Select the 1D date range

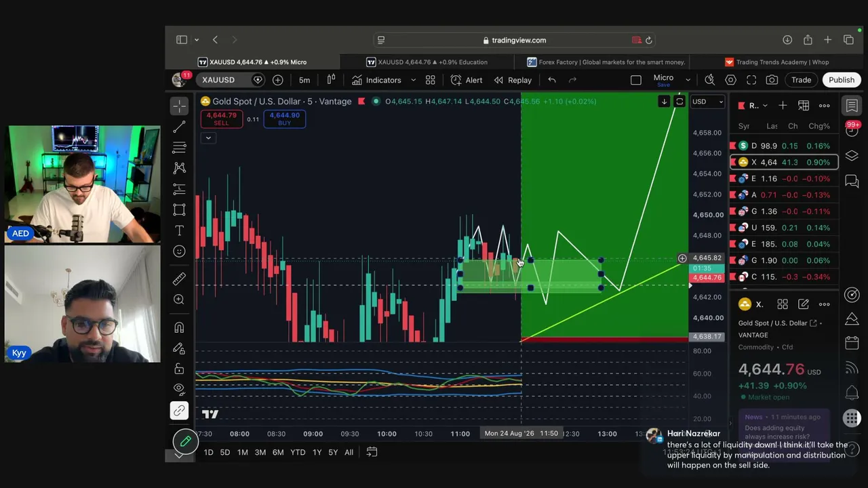pos(208,452)
